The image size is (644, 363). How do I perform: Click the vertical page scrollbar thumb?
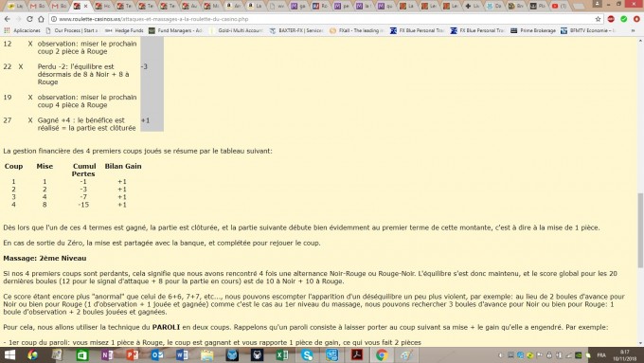point(640,230)
